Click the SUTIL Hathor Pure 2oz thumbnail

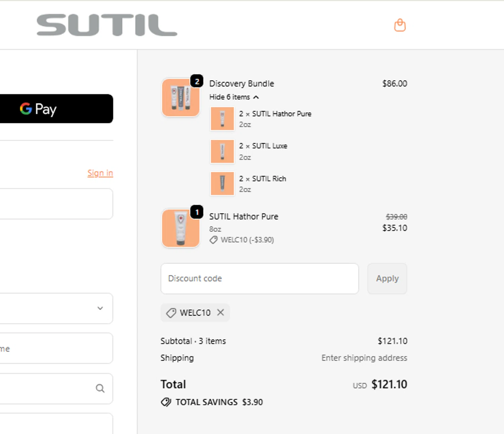pos(222,119)
